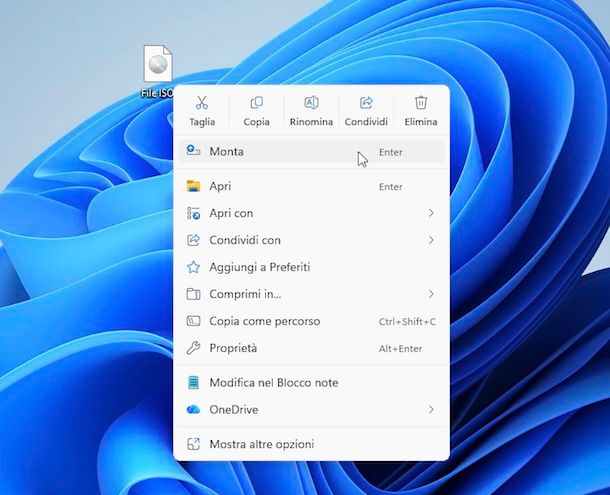Expand the Comprimi in submenu arrow
The width and height of the screenshot is (610, 495).
pos(431,294)
